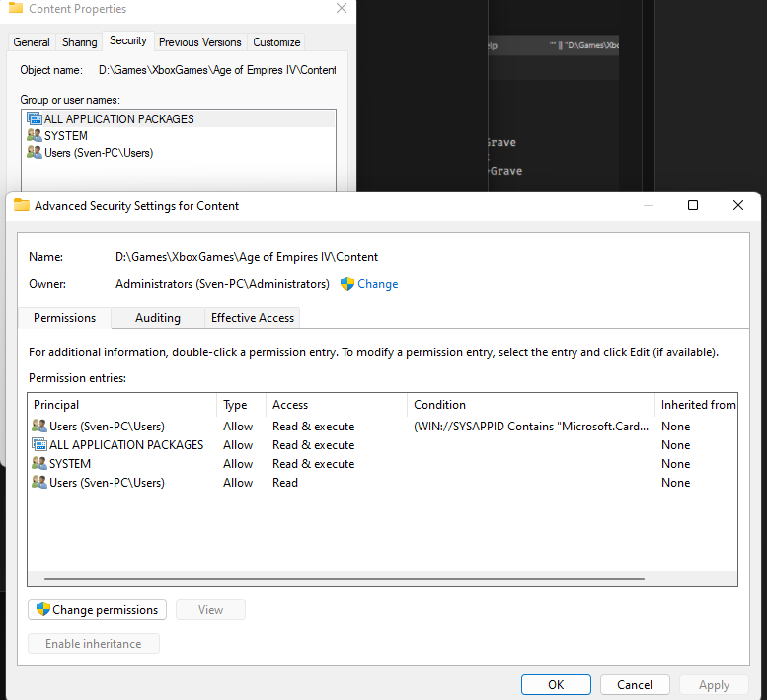Click the Inherited from column header

tap(697, 405)
